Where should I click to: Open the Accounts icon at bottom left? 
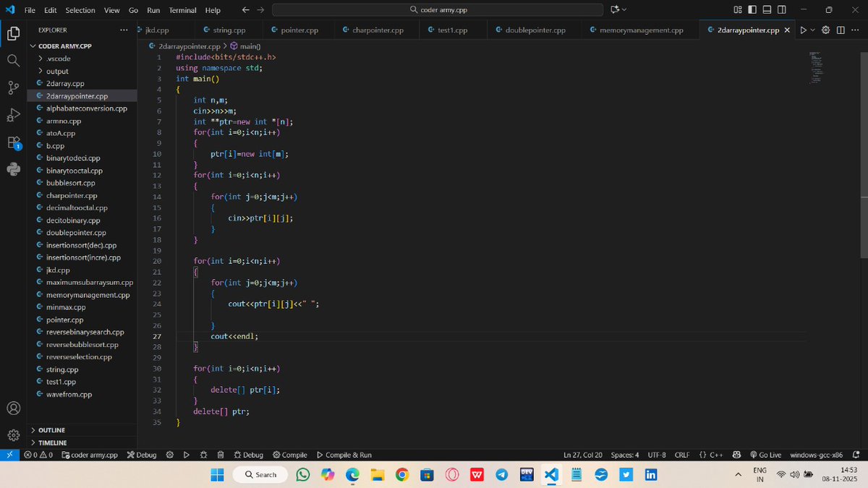click(13, 408)
